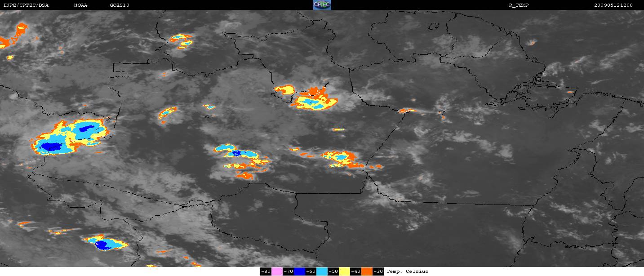Click the -70 legend value
Image resolution: width=644 pixels, height=276 pixels.
pos(288,272)
